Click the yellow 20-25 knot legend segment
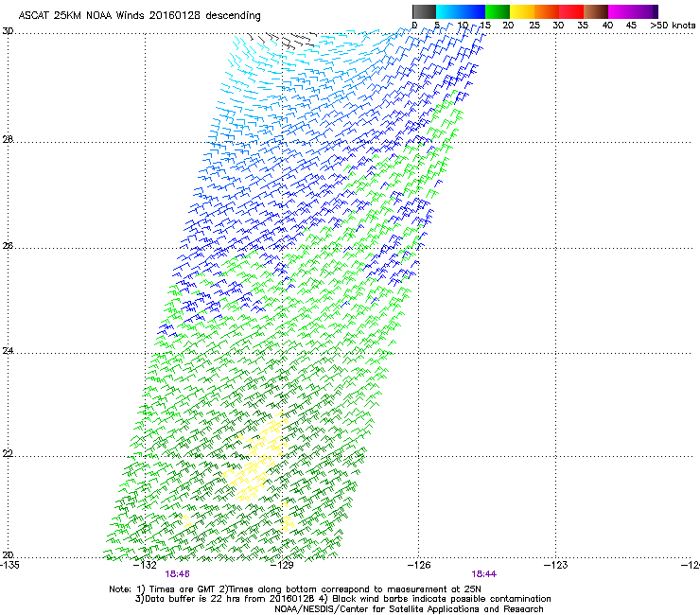This screenshot has width=700, height=615. click(x=522, y=11)
